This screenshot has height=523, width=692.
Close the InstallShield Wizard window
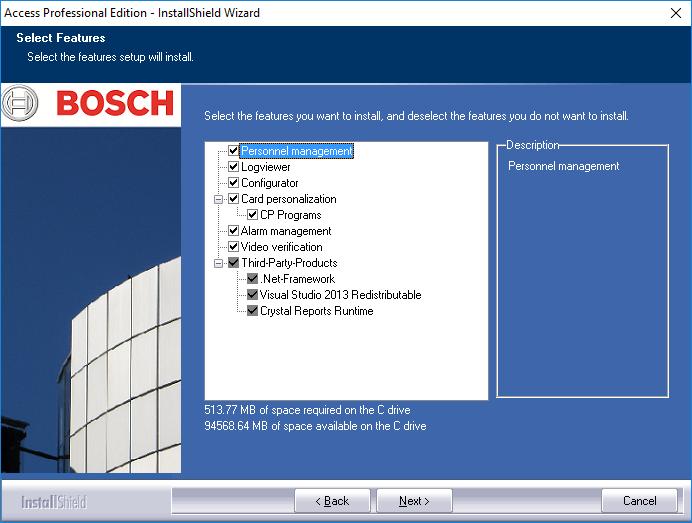(676, 13)
